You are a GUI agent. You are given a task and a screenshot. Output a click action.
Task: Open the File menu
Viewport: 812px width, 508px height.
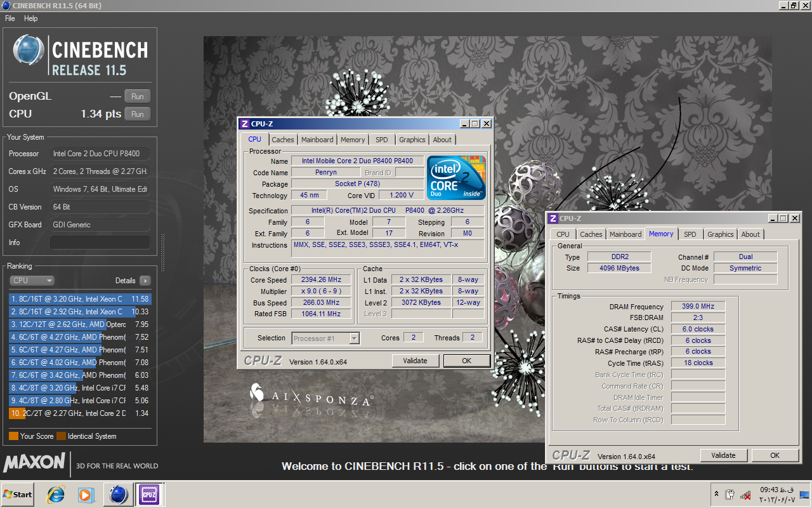point(10,18)
